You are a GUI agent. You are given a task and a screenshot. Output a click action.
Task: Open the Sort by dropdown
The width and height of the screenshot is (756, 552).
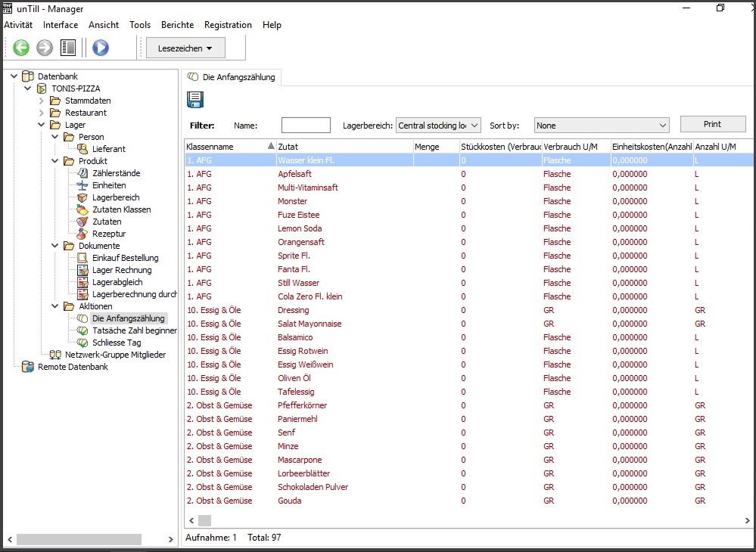pyautogui.click(x=602, y=126)
